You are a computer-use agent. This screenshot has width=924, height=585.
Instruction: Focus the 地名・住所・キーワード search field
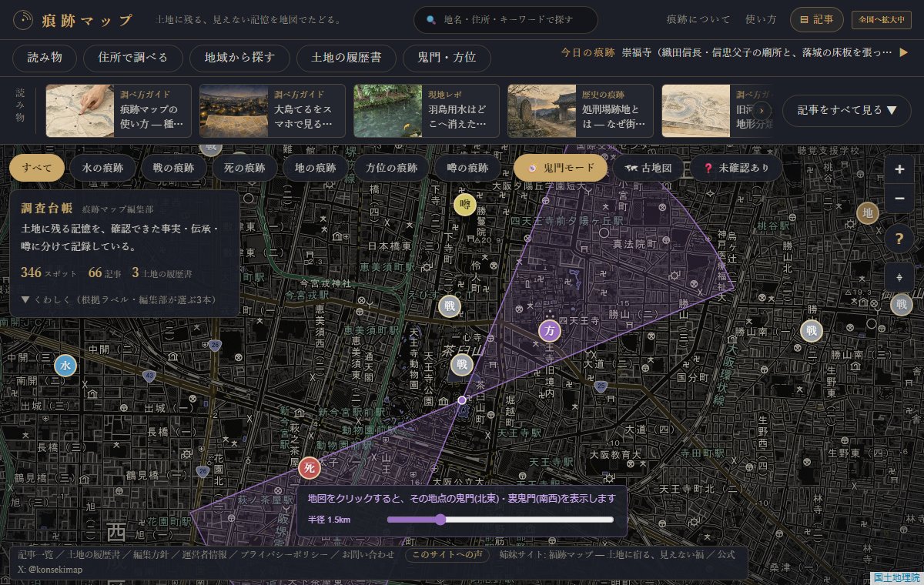pos(506,20)
